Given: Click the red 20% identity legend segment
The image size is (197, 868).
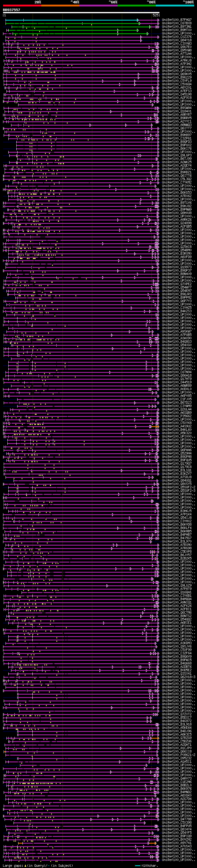Looking at the screenshot, I should [x=22, y=6].
